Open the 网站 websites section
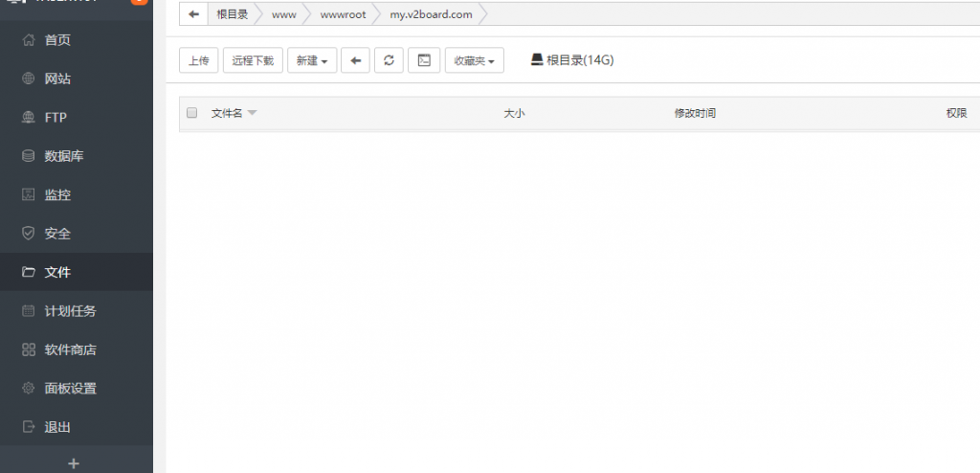The width and height of the screenshot is (980, 473). 57,79
